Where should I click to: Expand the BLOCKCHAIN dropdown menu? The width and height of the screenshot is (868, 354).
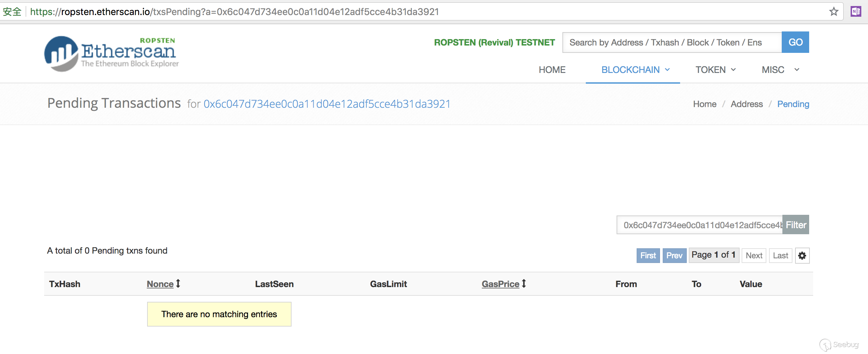pyautogui.click(x=636, y=70)
